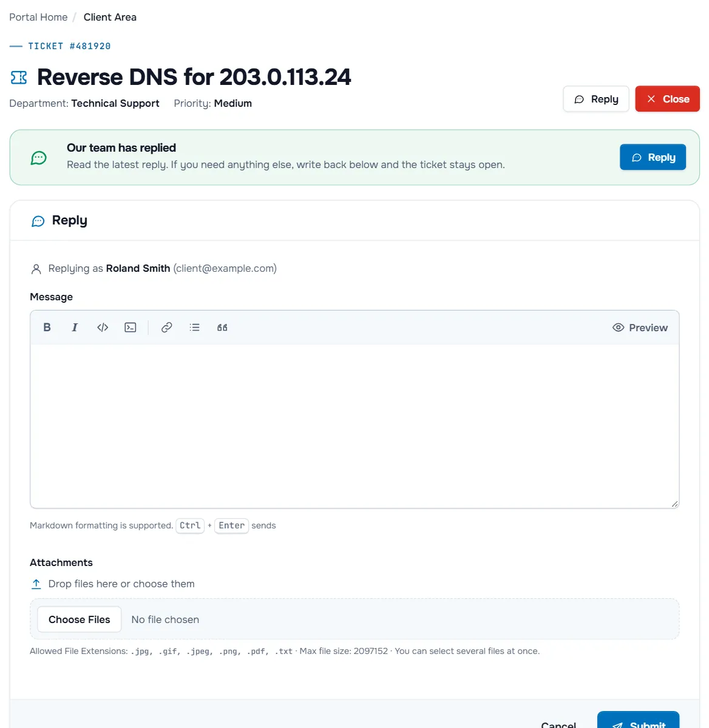Click the 'Enter' key hint
The image size is (709, 728).
pos(232,525)
